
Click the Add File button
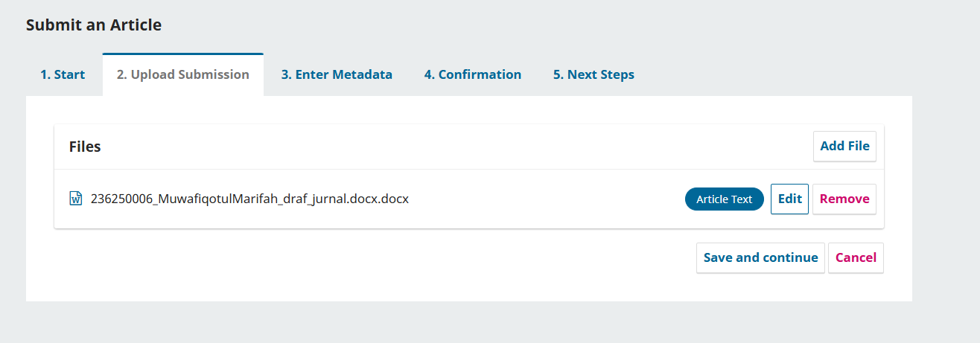tap(844, 146)
